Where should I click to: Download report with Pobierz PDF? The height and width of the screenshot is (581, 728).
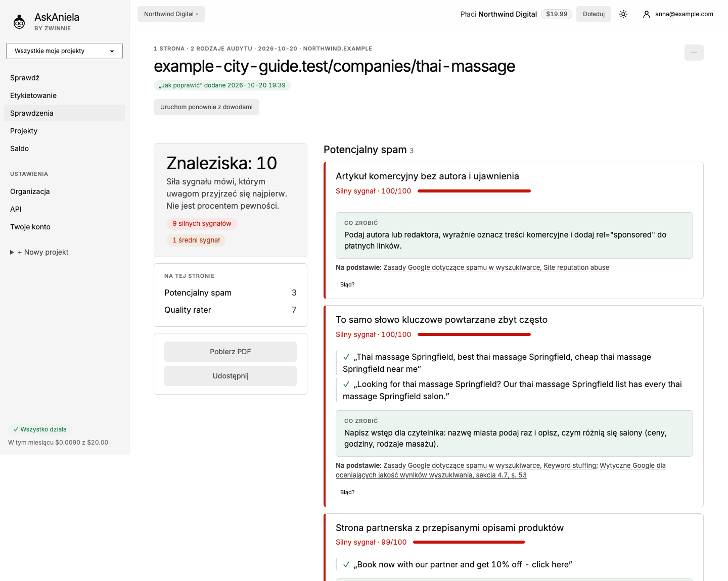coord(231,352)
